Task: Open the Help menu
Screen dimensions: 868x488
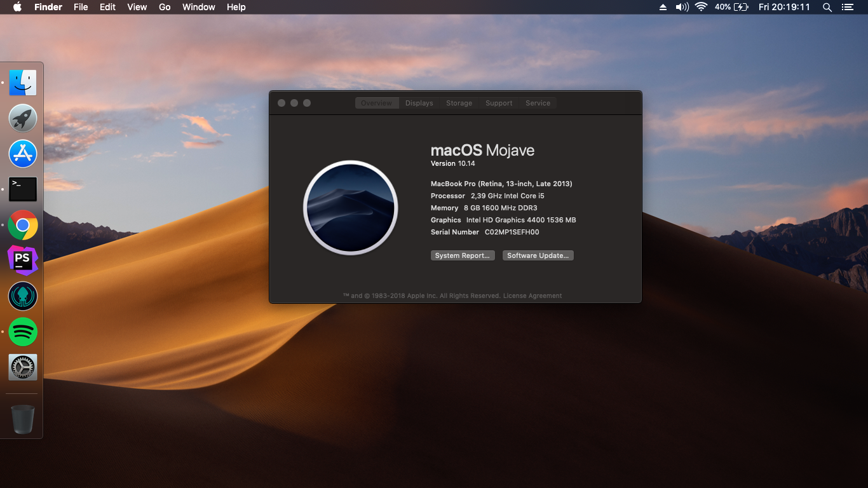Action: 236,7
